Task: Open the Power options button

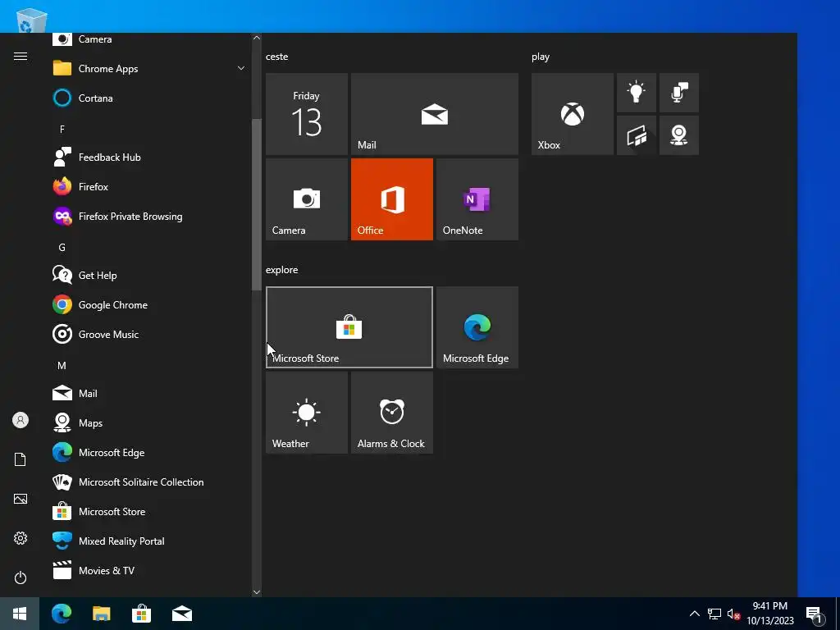Action: click(21, 577)
